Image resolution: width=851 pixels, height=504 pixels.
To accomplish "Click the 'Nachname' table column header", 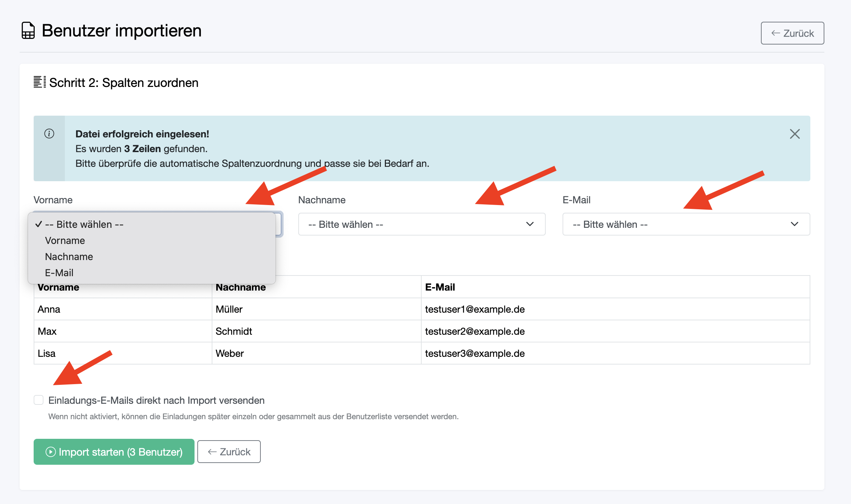I will 316,287.
